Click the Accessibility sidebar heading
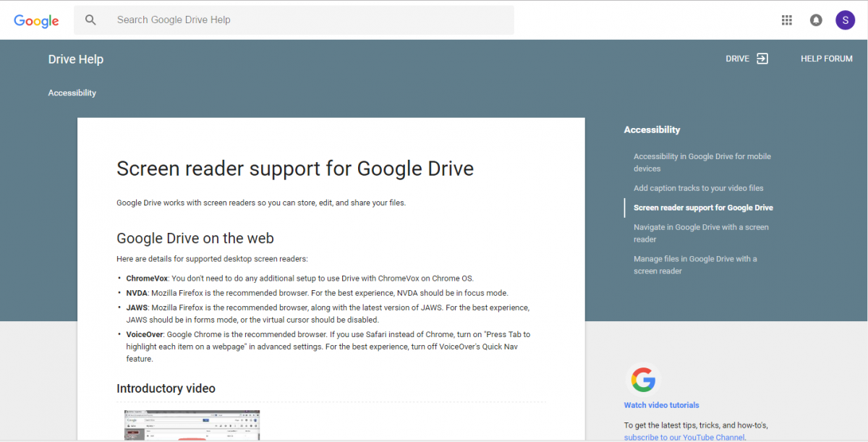868x442 pixels. 652,129
